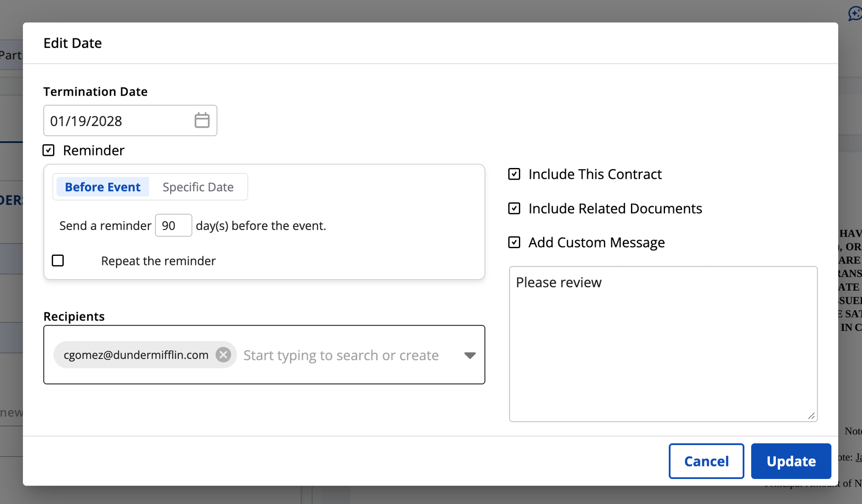This screenshot has width=862, height=504.
Task: Uncheck Include Related Documents
Action: [x=514, y=208]
